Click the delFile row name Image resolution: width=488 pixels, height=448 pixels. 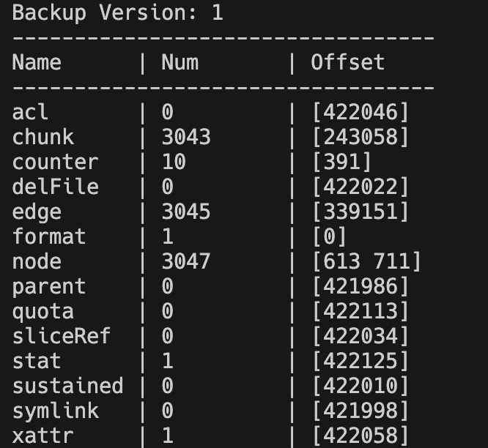point(56,187)
